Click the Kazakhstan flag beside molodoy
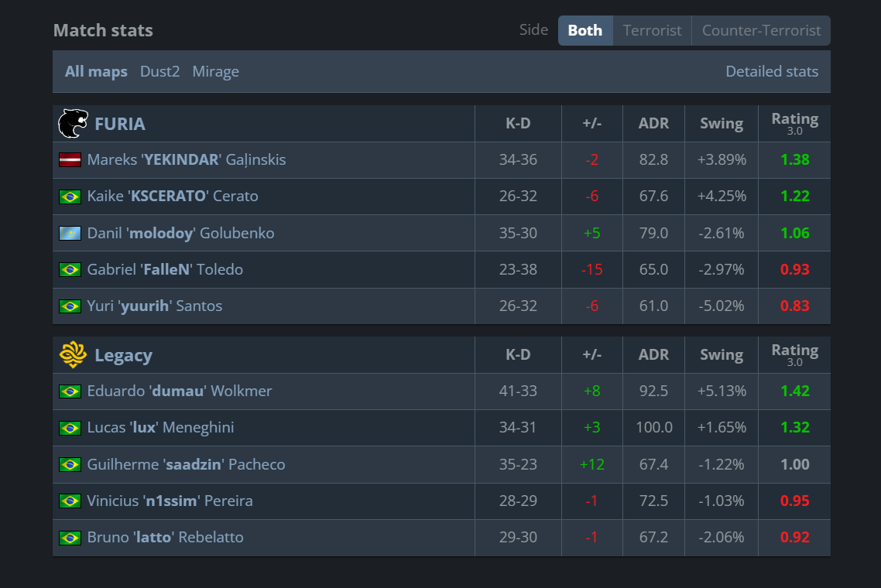Viewport: 881px width, 588px height. pyautogui.click(x=70, y=233)
